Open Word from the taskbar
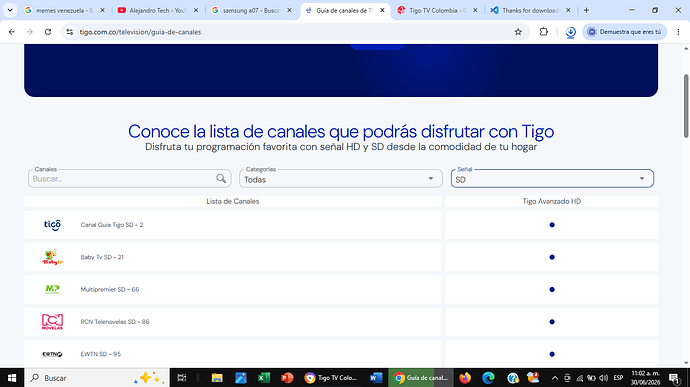The height and width of the screenshot is (387, 690). coord(376,378)
